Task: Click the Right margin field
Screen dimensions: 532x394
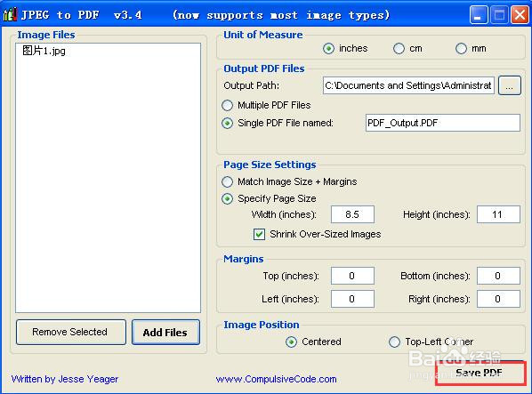Action: pyautogui.click(x=498, y=299)
